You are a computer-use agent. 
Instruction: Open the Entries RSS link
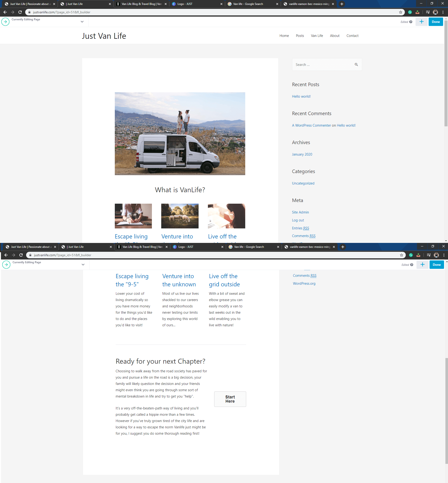pyautogui.click(x=300, y=228)
